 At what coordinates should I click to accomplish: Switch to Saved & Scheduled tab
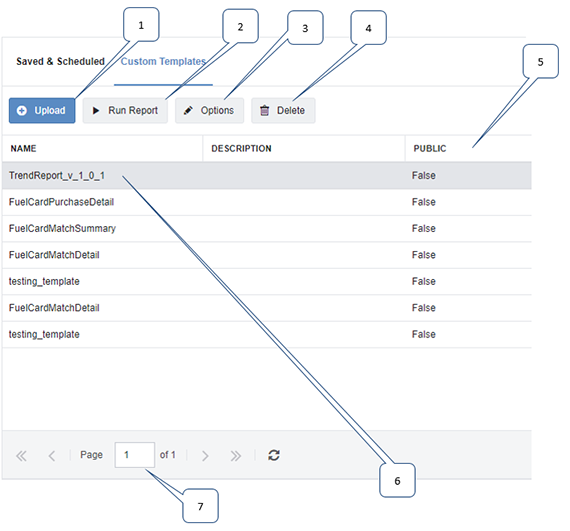pos(60,61)
